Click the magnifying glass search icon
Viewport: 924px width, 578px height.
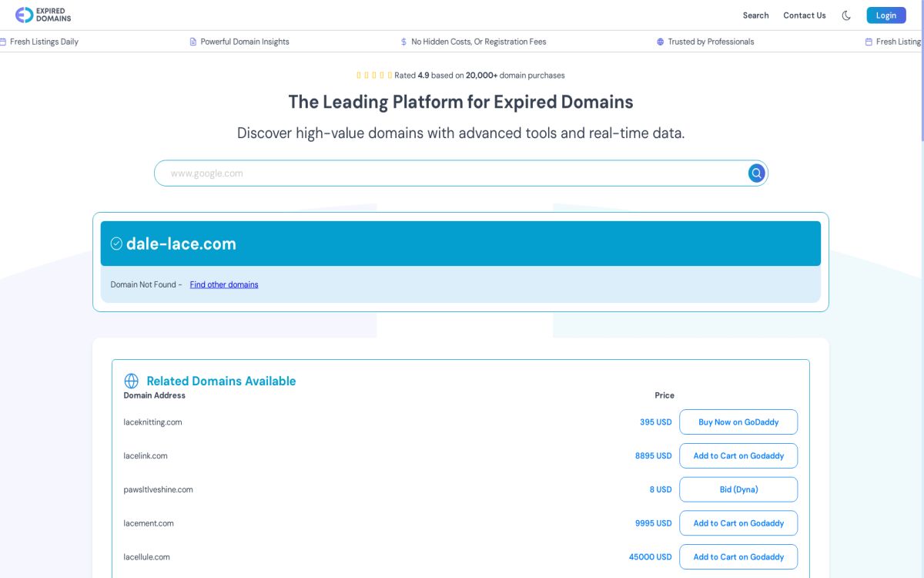coord(755,173)
